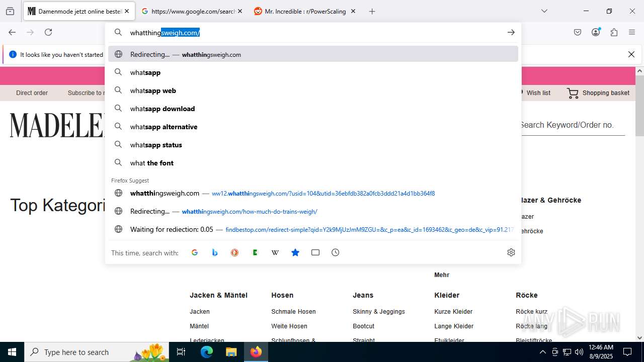This screenshot has width=644, height=362.
Task: Open the Firefox application menu
Action: (632, 32)
